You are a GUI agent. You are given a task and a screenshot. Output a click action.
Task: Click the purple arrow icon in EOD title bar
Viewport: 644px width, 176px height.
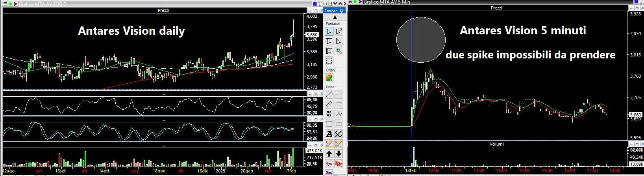15,4
